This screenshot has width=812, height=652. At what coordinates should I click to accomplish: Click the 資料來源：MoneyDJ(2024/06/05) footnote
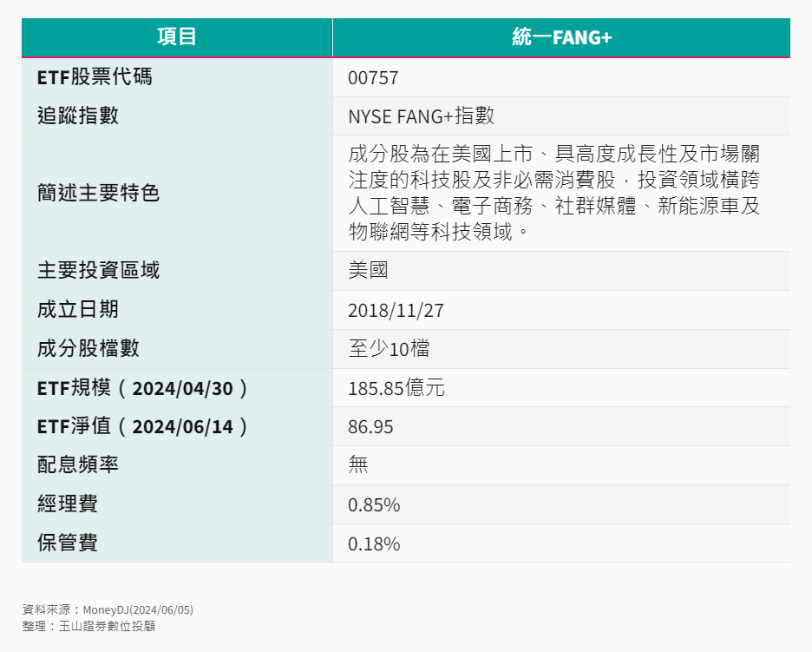tap(108, 610)
